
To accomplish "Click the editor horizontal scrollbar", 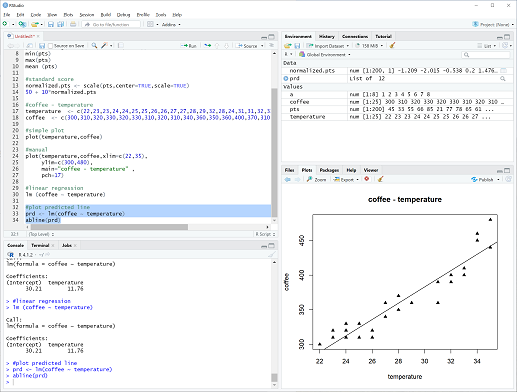I will click(x=110, y=227).
